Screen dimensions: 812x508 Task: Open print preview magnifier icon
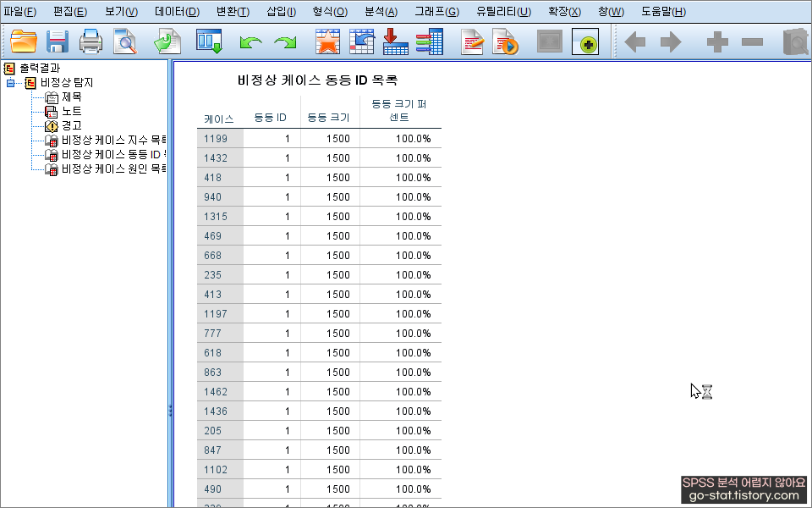[x=125, y=42]
